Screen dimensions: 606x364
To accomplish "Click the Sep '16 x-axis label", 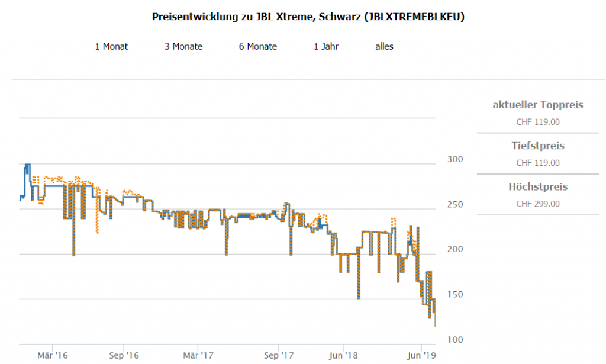I will pos(125,355).
